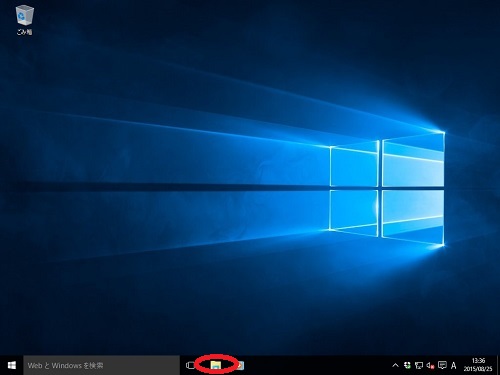Image resolution: width=500 pixels, height=375 pixels.
Task: Click the taskbar icon right of File Explorer
Action: coord(240,365)
